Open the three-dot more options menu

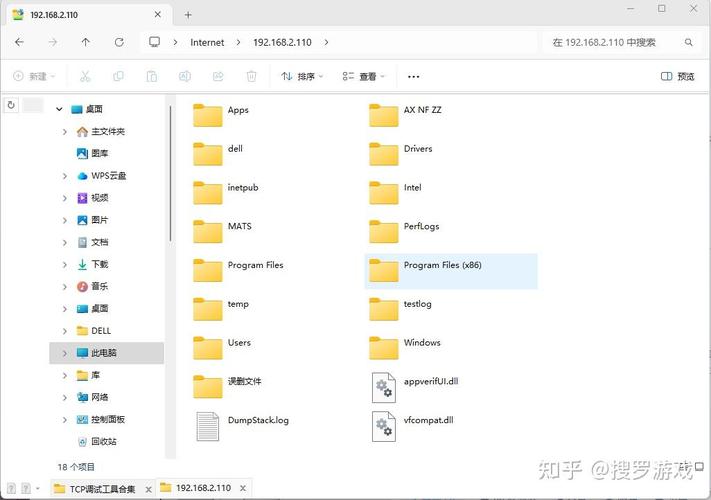[x=414, y=77]
